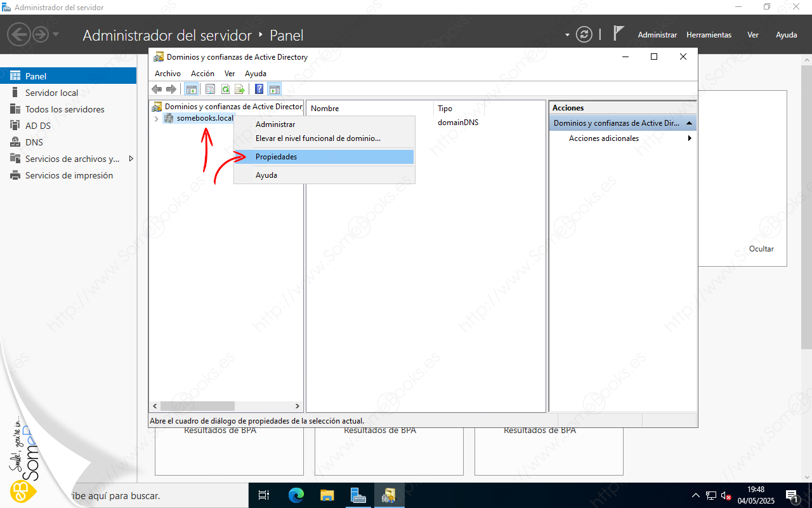Click the Ocultar link

point(761,249)
